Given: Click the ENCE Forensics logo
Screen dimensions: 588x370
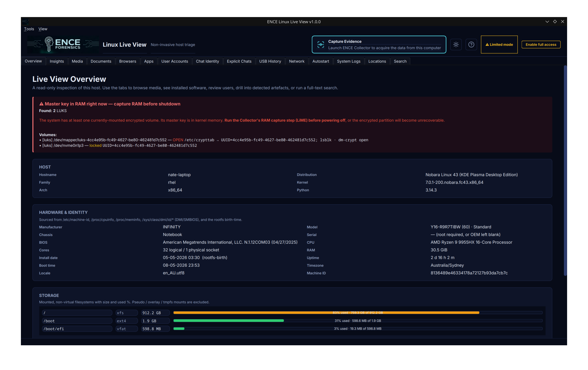Looking at the screenshot, I should [63, 44].
